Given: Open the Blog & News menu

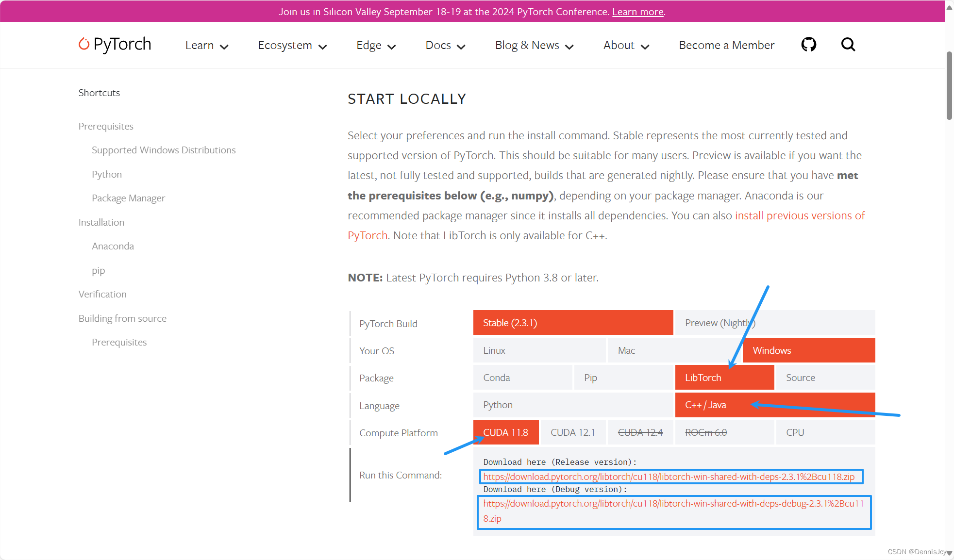Looking at the screenshot, I should 534,45.
